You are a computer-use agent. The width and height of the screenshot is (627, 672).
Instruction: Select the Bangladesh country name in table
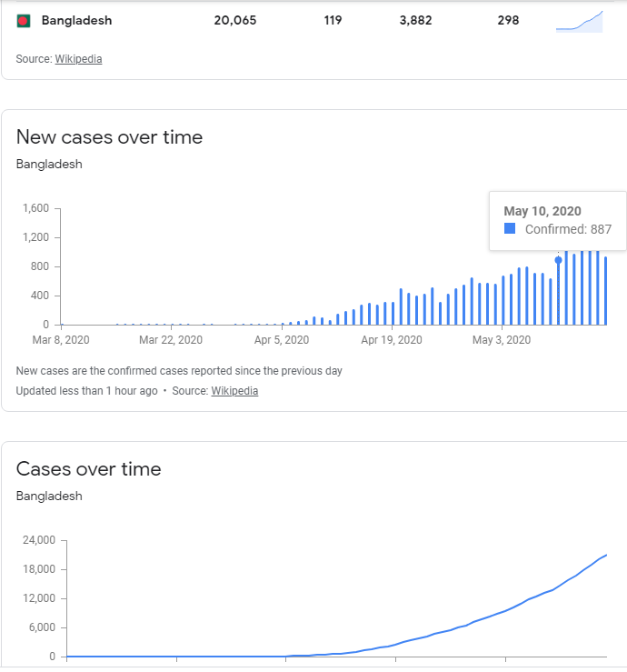click(x=77, y=20)
